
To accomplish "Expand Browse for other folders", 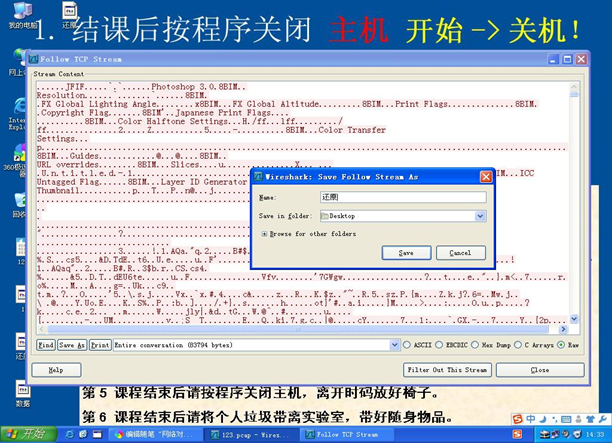I will [264, 234].
